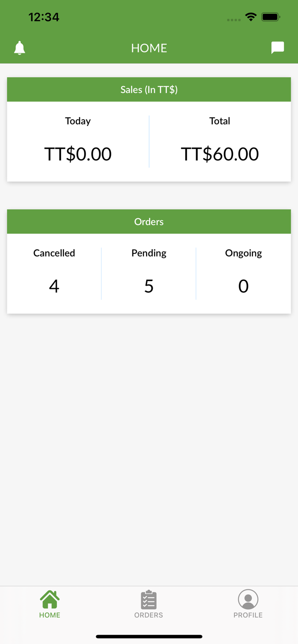Click the home indicator bar at bottom

[x=149, y=637]
